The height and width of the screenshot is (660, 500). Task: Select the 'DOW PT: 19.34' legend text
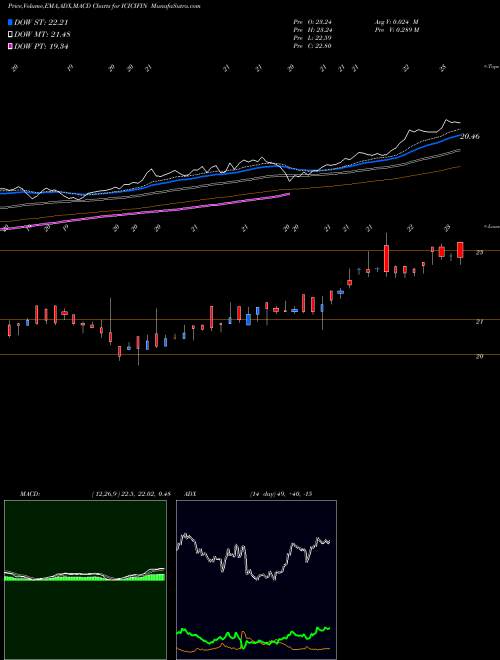pyautogui.click(x=41, y=46)
